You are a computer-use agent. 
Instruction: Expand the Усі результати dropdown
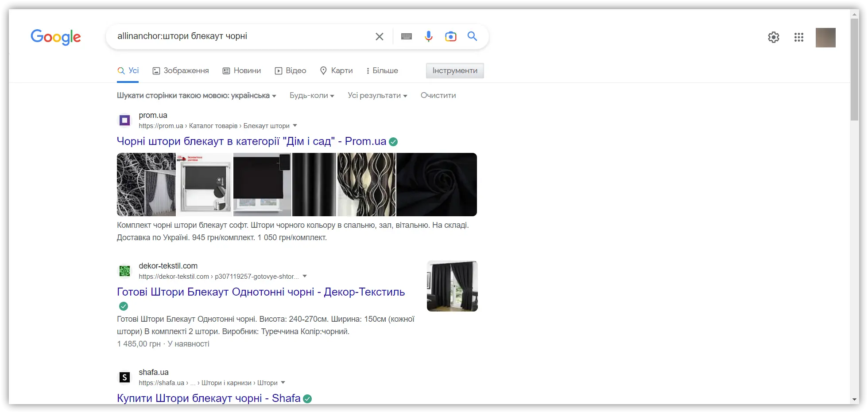377,95
